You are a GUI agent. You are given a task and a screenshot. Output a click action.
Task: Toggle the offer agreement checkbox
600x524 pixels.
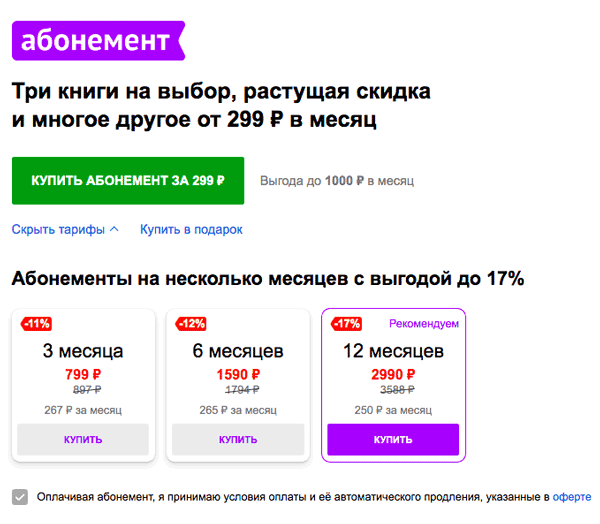[x=20, y=497]
